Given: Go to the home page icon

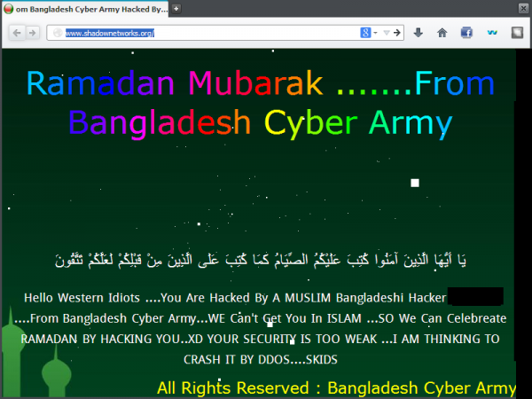Looking at the screenshot, I should pos(442,33).
